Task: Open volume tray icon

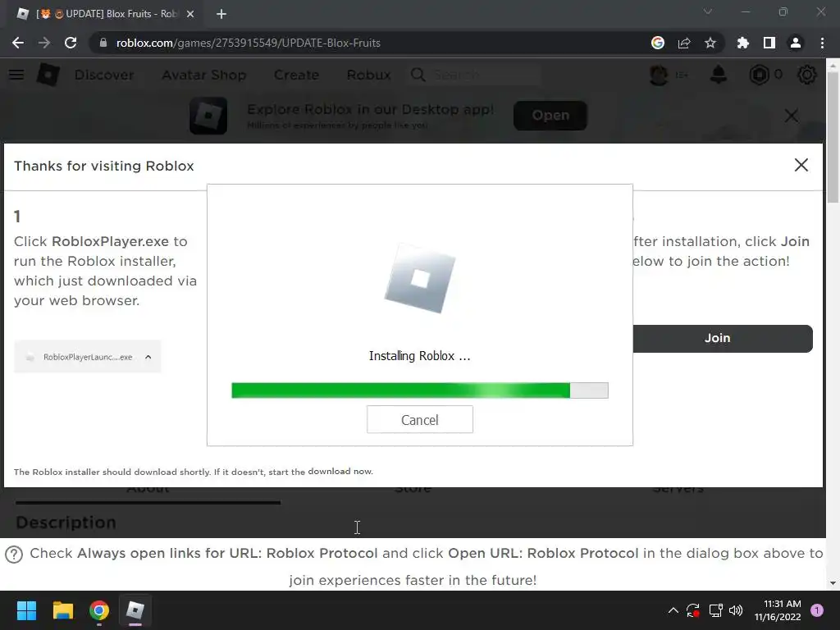Action: (x=736, y=610)
